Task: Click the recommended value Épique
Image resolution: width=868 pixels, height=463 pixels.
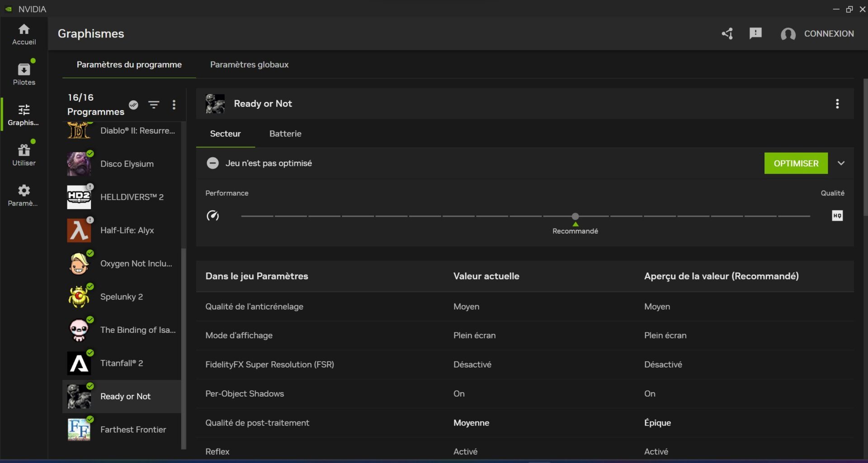Action: (x=657, y=423)
